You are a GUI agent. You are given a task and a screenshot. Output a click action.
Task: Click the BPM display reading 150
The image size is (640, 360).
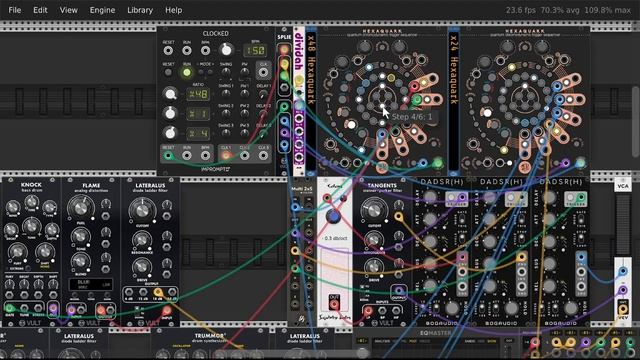click(x=255, y=51)
